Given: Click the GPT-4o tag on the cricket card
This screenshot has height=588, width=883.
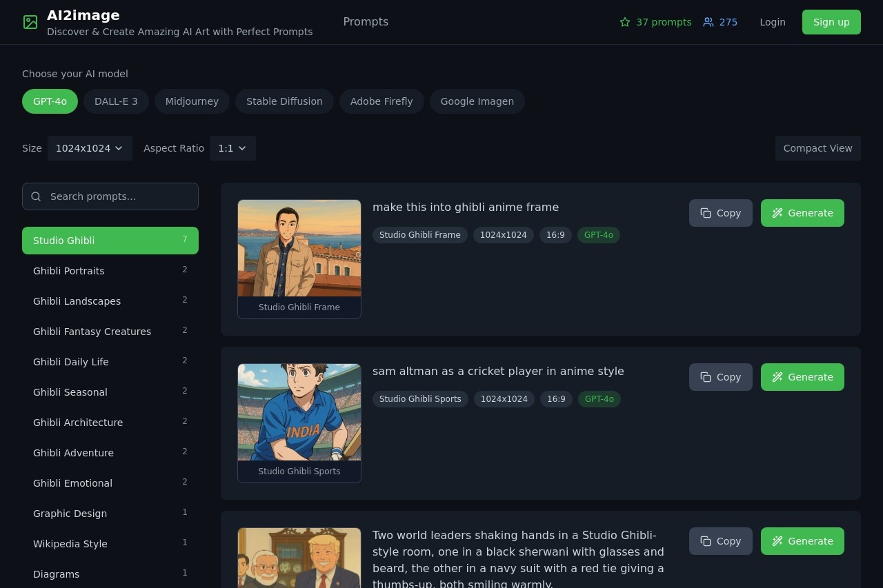Looking at the screenshot, I should point(599,399).
